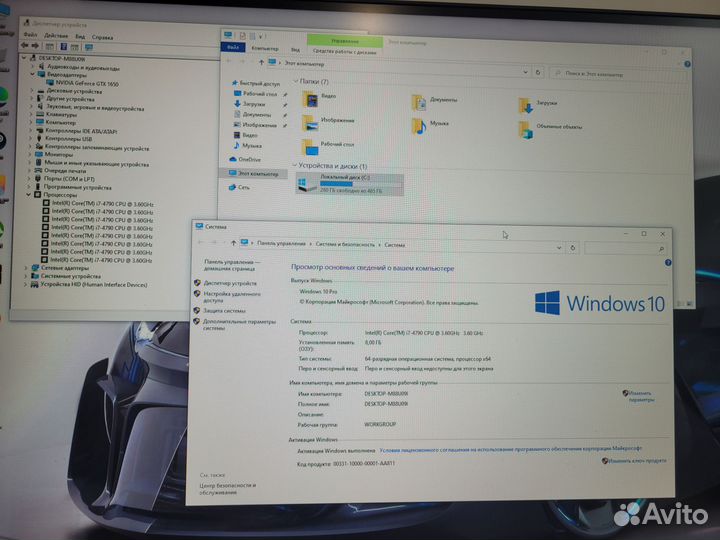Click Панель управления in the breadcrumb
The height and width of the screenshot is (540, 720).
coord(281,243)
